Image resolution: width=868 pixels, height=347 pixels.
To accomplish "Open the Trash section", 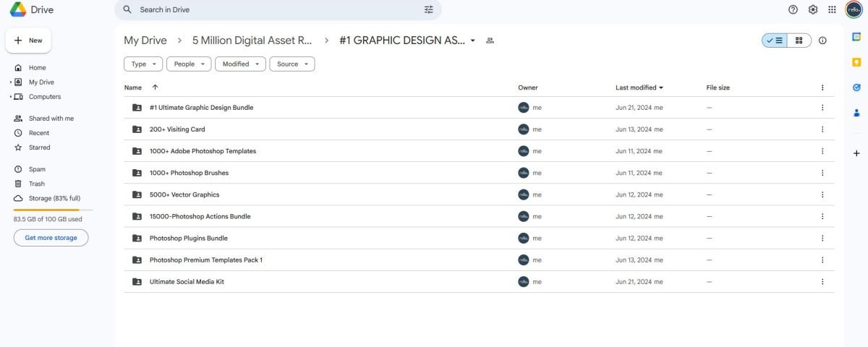I will point(36,184).
